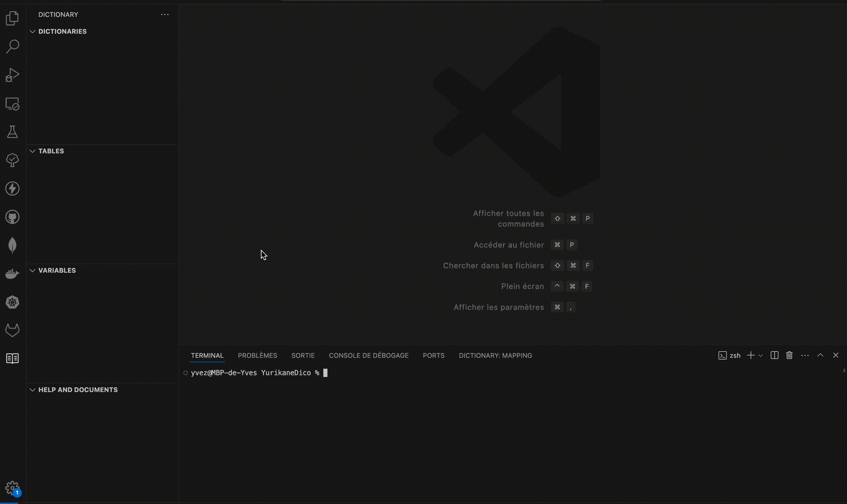Open the Docker whale icon

point(12,274)
